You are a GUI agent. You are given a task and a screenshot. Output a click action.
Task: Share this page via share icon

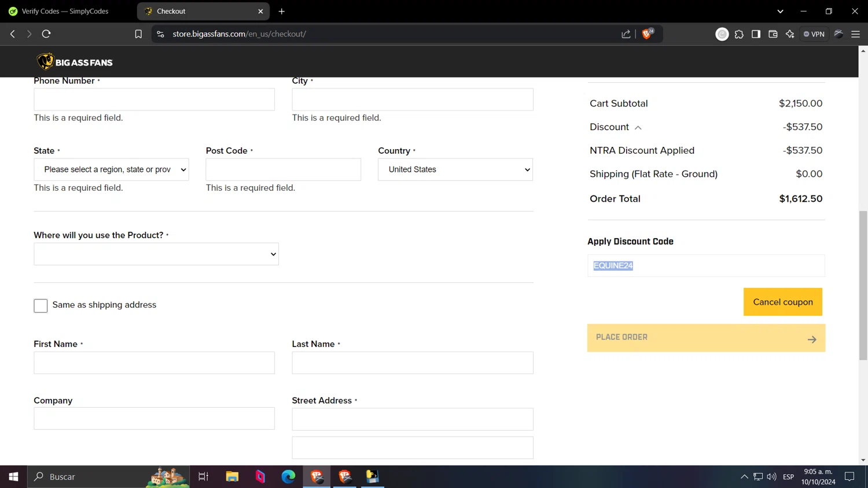coord(626,34)
